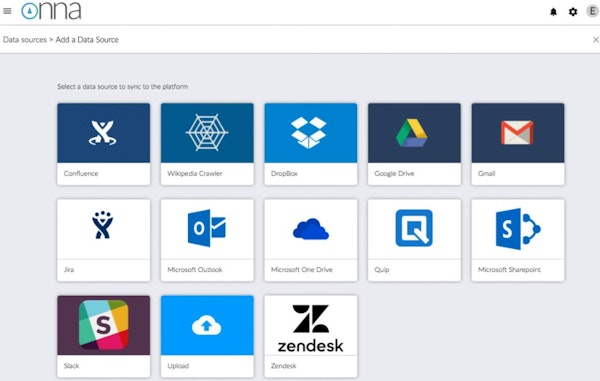Select the Slack data source
Screen dimensions: 600x381
click(x=104, y=336)
